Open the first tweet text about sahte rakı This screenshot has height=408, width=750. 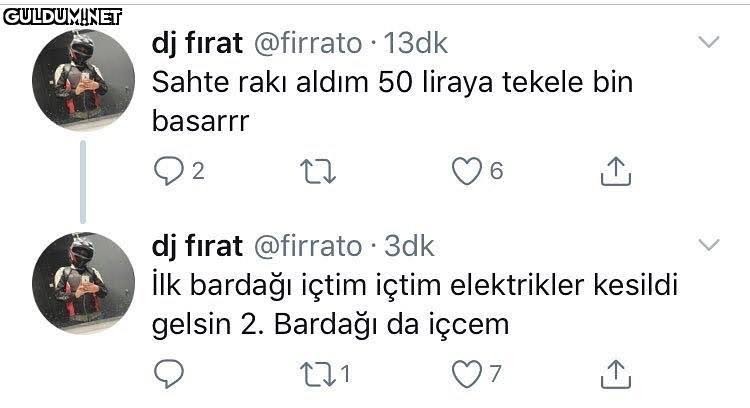392,100
